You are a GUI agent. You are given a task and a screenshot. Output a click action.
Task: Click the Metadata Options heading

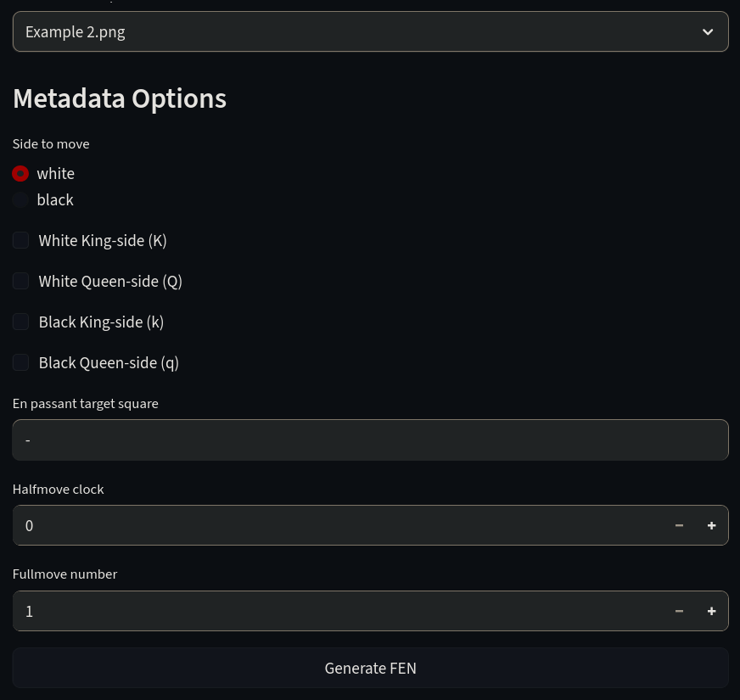[x=120, y=98]
